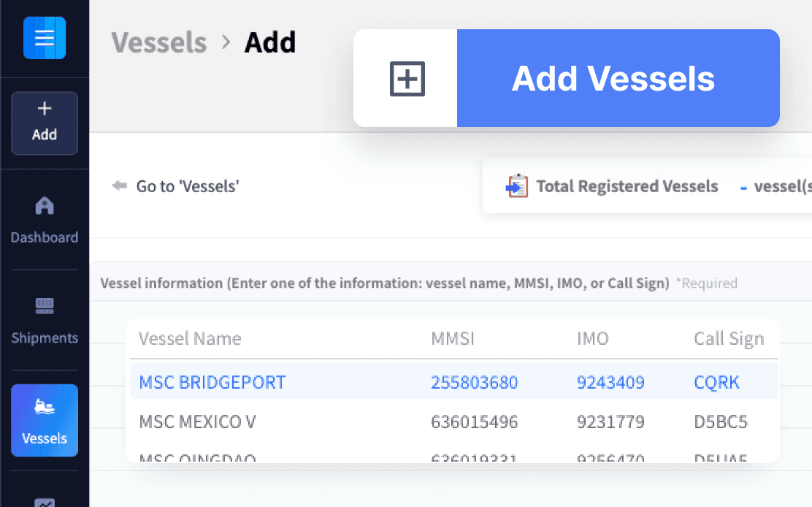Click the Add breadcrumb item
Image resolution: width=812 pixels, height=507 pixels.
pyautogui.click(x=270, y=42)
